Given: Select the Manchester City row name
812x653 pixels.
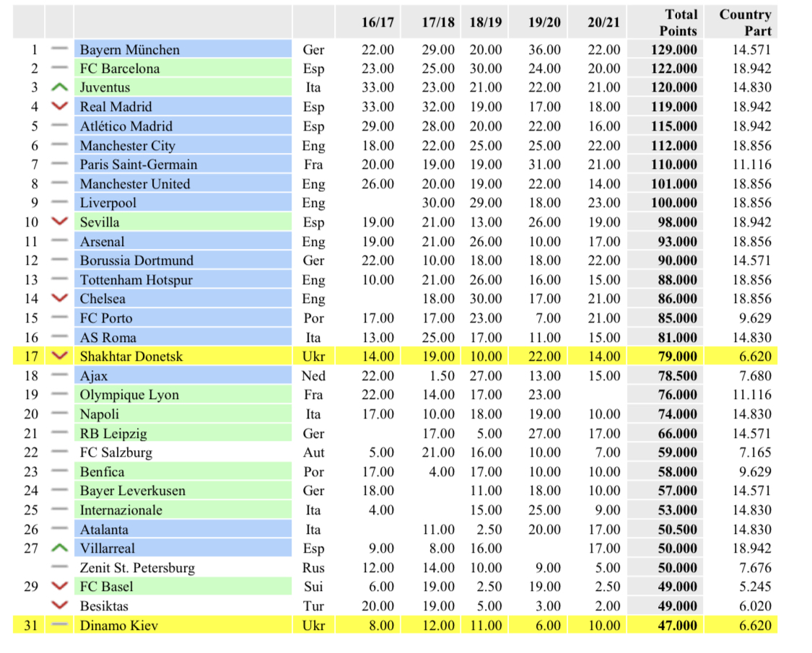Looking at the screenshot, I should tap(128, 146).
